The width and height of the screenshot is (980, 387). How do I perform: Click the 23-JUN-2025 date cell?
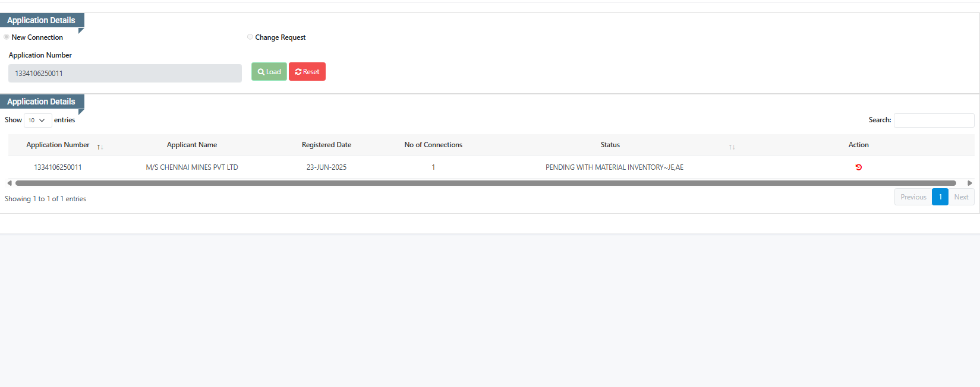(326, 167)
